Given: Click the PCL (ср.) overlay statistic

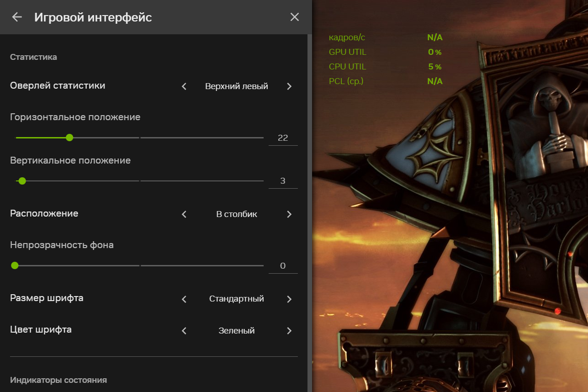Looking at the screenshot, I should point(346,81).
